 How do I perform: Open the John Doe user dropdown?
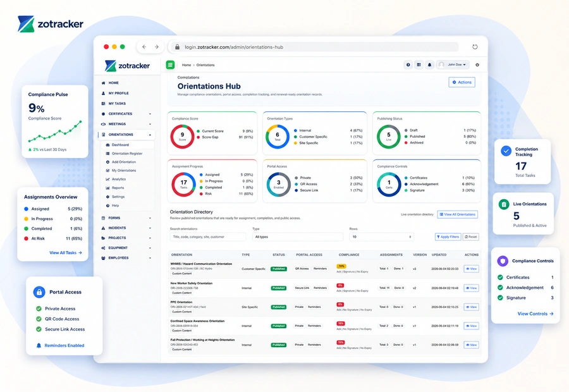pyautogui.click(x=453, y=64)
